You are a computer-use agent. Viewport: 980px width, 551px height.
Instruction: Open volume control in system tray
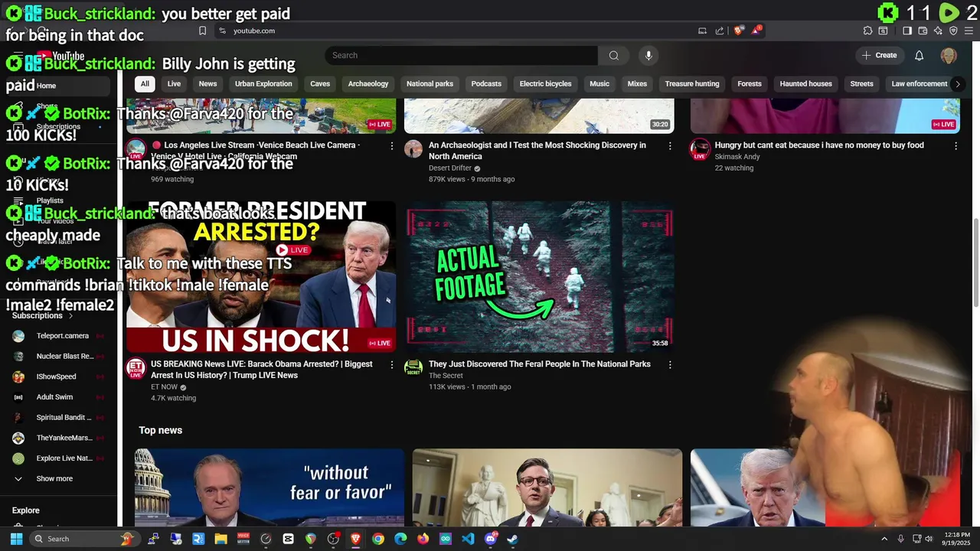pyautogui.click(x=929, y=539)
